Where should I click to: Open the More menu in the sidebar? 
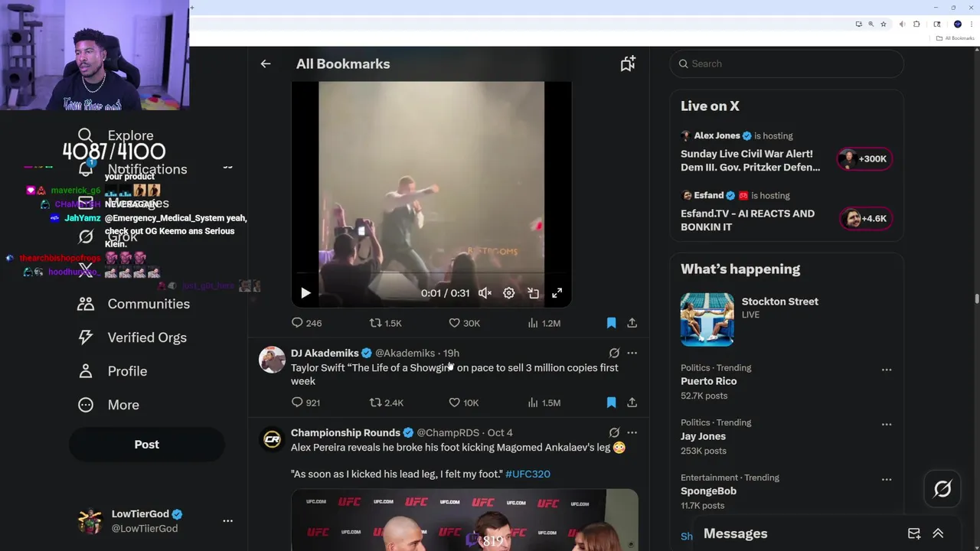pos(109,405)
